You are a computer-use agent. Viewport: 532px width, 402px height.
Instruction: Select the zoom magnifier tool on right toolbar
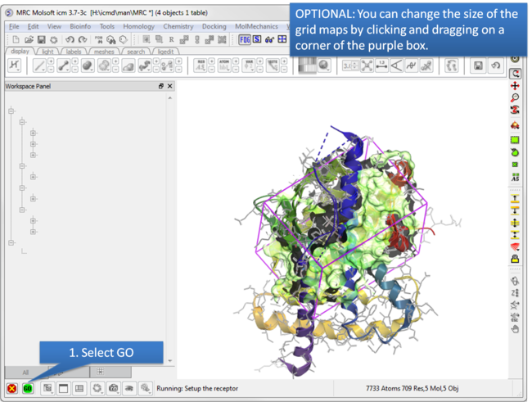[515, 98]
